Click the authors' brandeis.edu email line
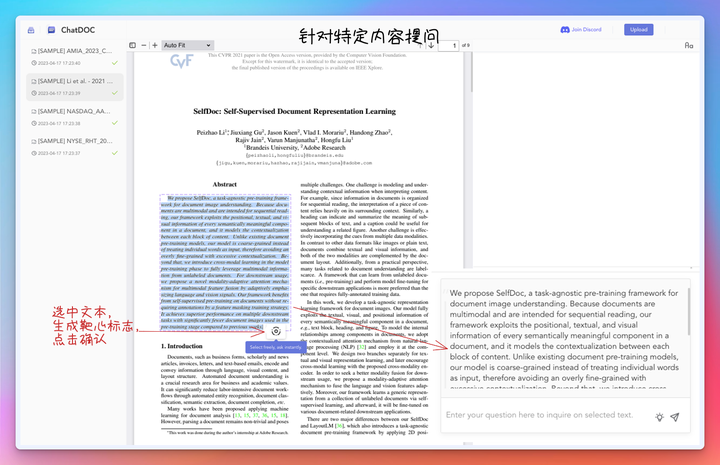The width and height of the screenshot is (720, 465). point(294,156)
